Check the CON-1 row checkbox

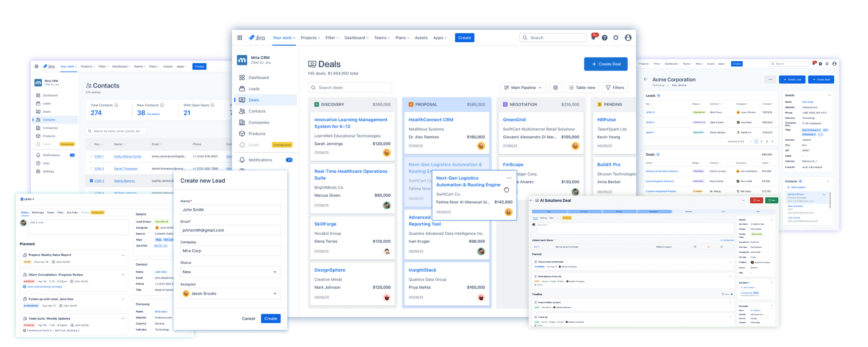[91, 157]
